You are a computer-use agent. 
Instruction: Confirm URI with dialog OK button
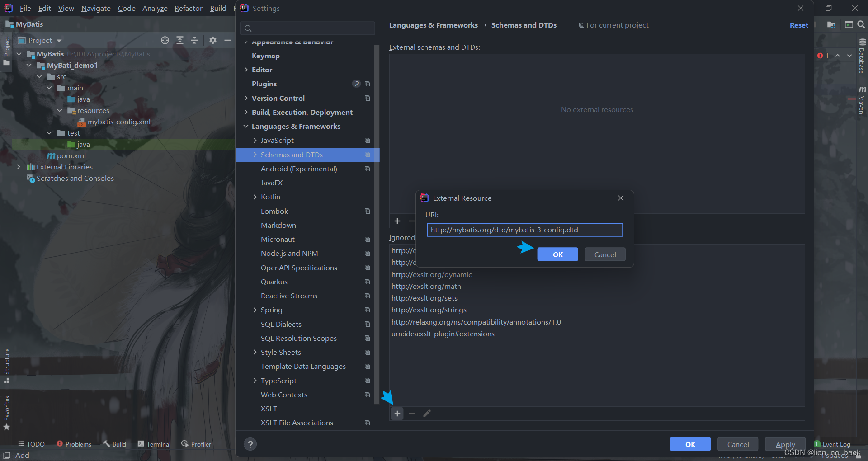(x=557, y=254)
